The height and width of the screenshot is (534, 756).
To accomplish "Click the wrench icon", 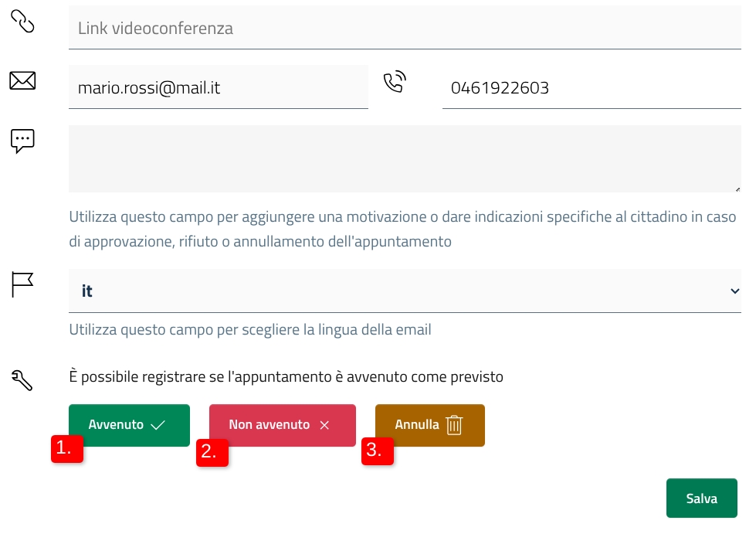I will (22, 379).
